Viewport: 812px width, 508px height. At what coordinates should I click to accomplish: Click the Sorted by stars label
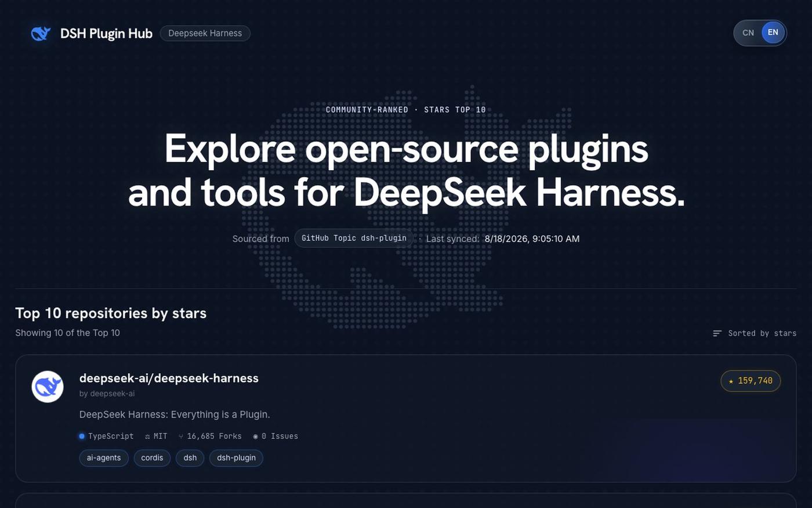pyautogui.click(x=762, y=333)
